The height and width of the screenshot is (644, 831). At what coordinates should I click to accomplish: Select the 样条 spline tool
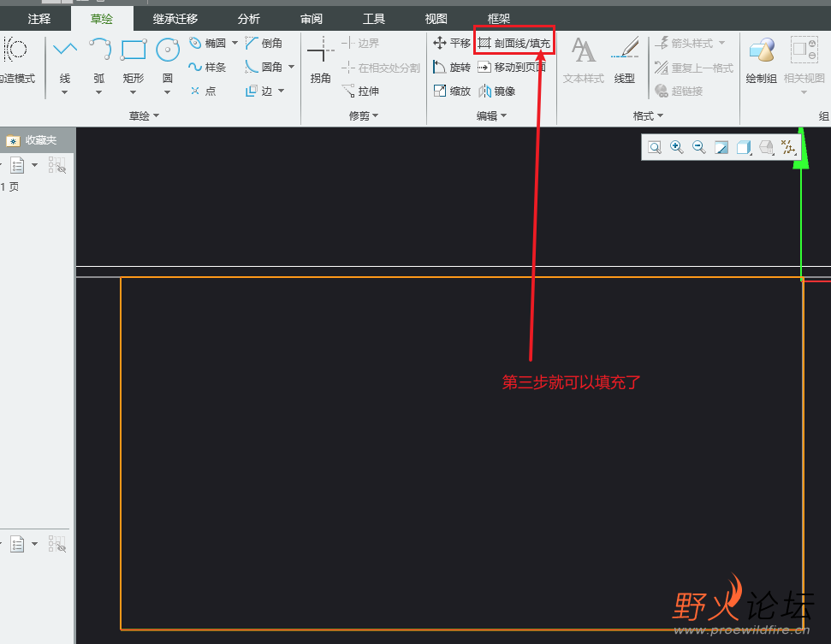point(207,68)
